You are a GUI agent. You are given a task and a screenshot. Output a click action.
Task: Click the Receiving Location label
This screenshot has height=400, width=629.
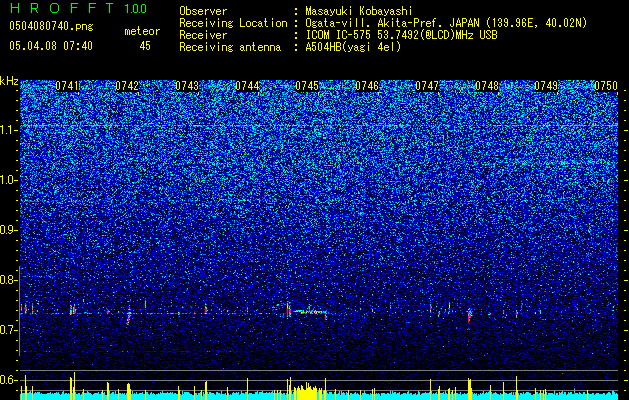[233, 23]
